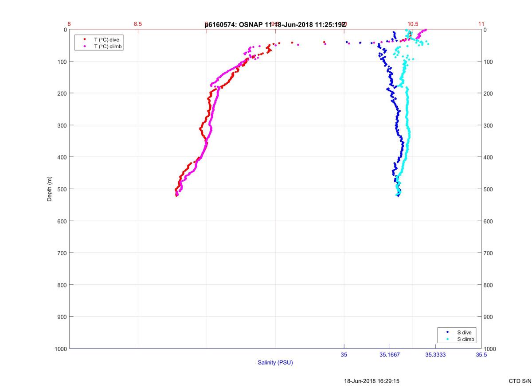Click the '500' tick on left depth axis
Image resolution: width=532 pixels, height=392 pixels.
tap(62, 189)
